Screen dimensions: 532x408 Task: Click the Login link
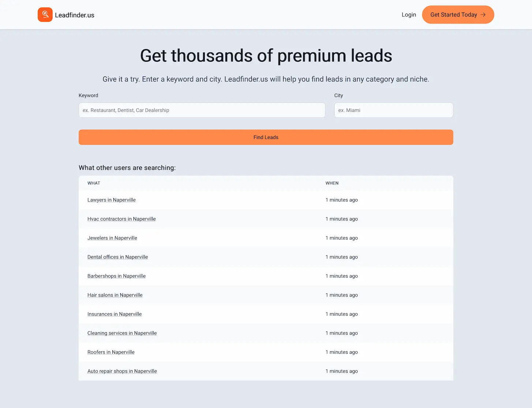coord(409,15)
